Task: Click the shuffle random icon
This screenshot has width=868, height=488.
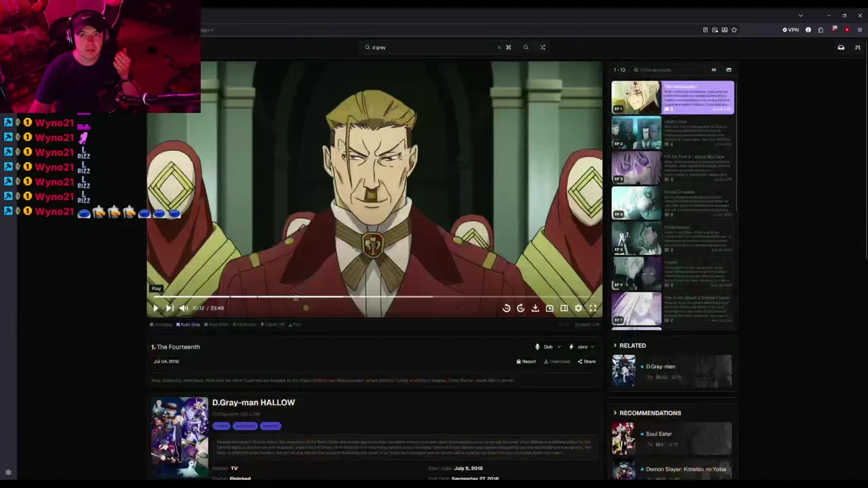Action: point(542,47)
